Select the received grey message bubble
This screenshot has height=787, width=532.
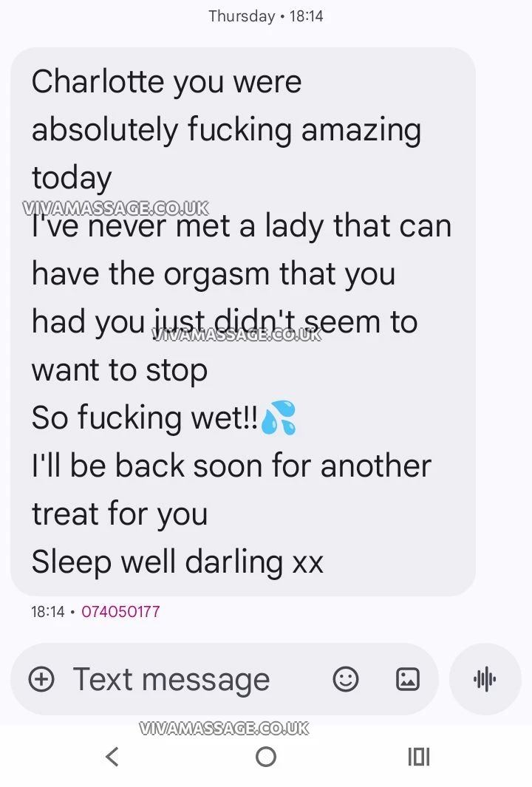[x=243, y=321]
